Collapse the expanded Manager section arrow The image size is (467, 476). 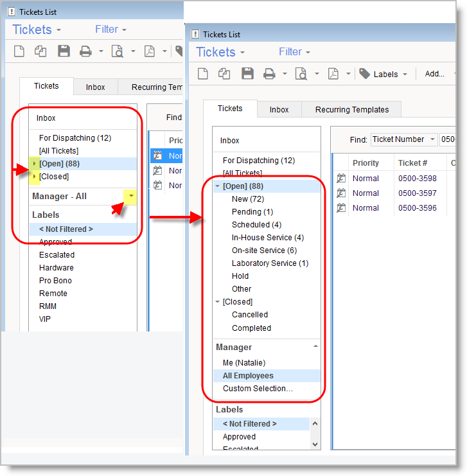coord(315,346)
